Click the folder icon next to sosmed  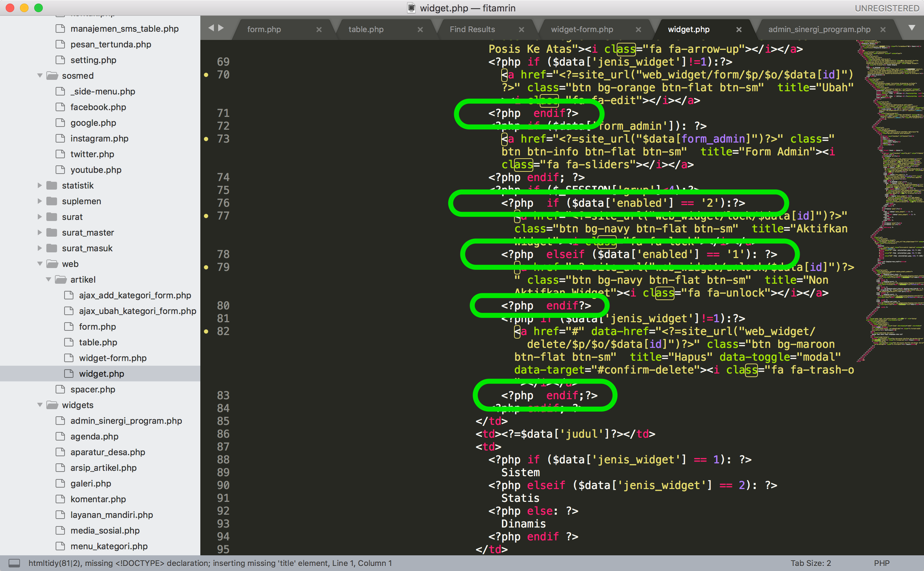tap(52, 76)
